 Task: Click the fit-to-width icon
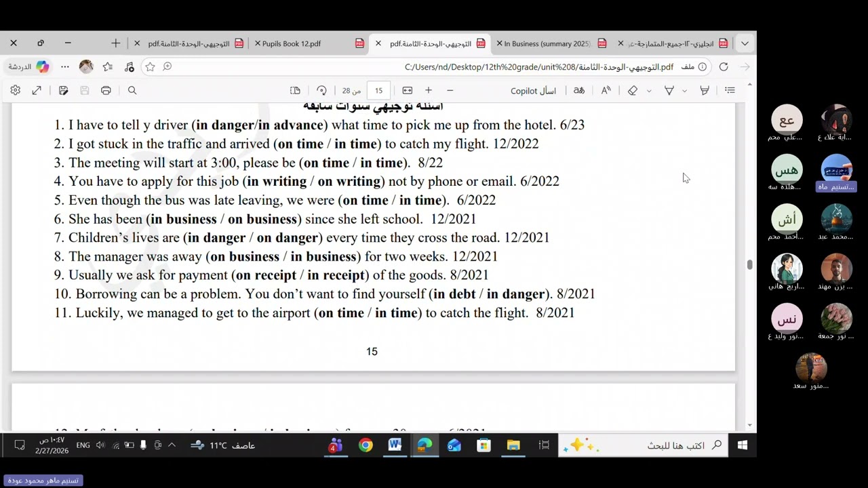coord(408,90)
